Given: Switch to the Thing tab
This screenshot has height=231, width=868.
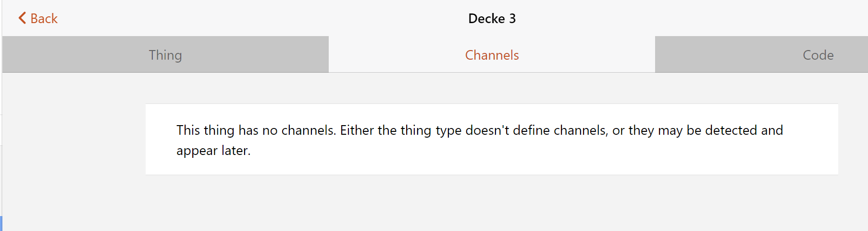Looking at the screenshot, I should (x=165, y=54).
